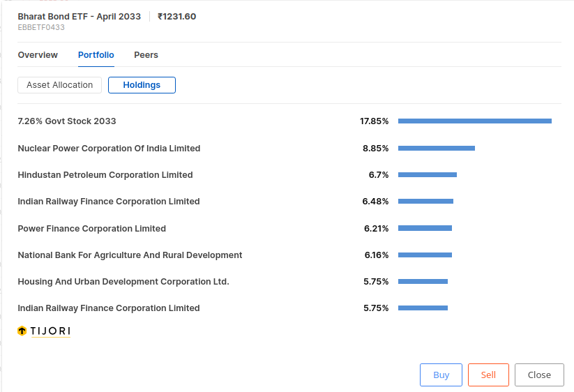Show Asset Allocation view

[x=60, y=85]
